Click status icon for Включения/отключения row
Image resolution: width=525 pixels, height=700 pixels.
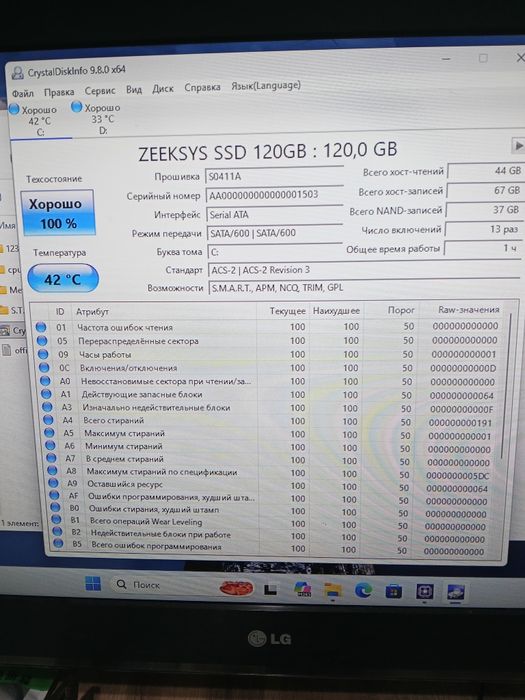click(44, 367)
